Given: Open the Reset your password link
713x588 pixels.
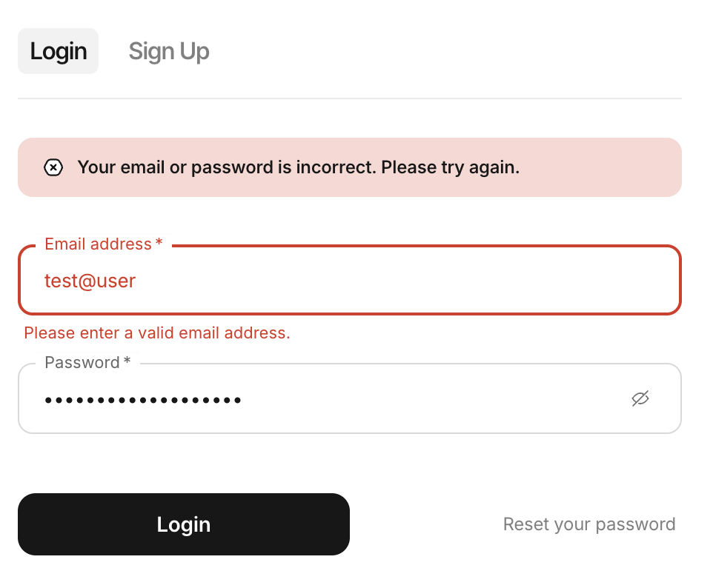Looking at the screenshot, I should [589, 524].
